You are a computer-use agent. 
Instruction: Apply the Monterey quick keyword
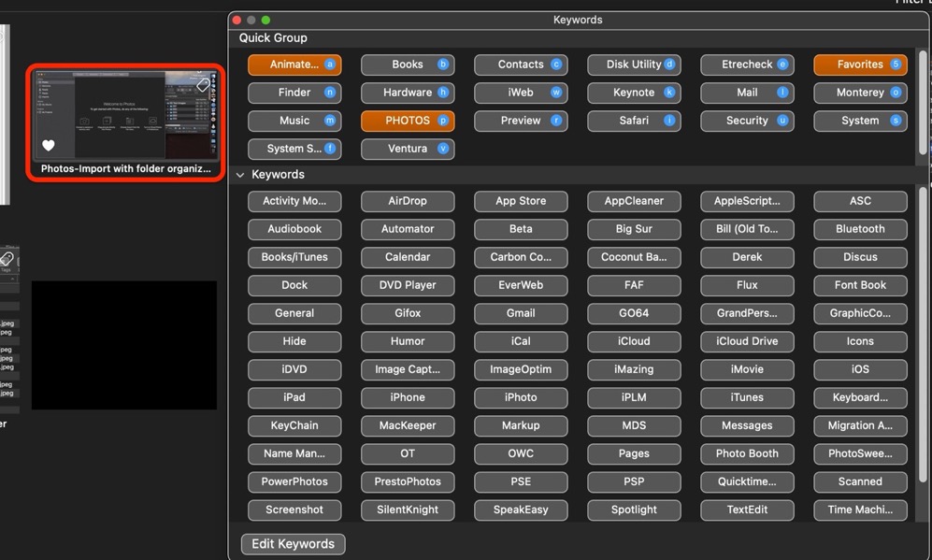tap(860, 93)
